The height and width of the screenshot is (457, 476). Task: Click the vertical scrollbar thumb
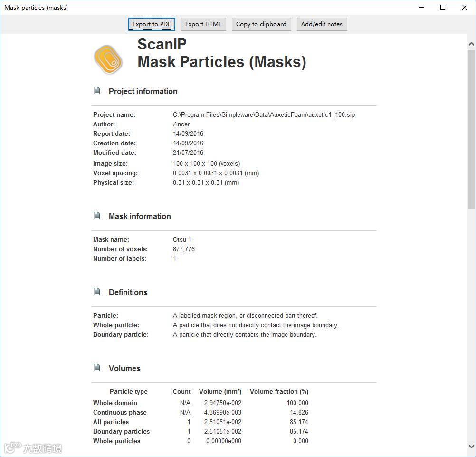471,129
